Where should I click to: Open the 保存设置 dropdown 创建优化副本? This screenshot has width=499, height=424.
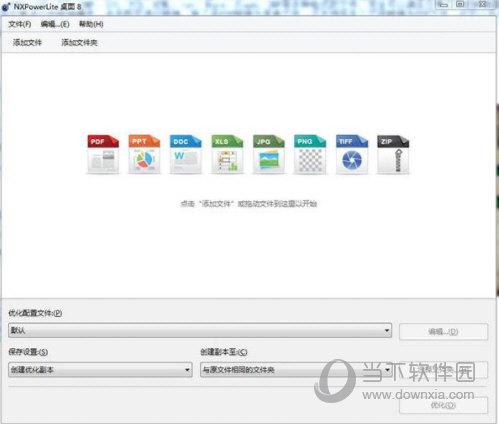(100, 370)
